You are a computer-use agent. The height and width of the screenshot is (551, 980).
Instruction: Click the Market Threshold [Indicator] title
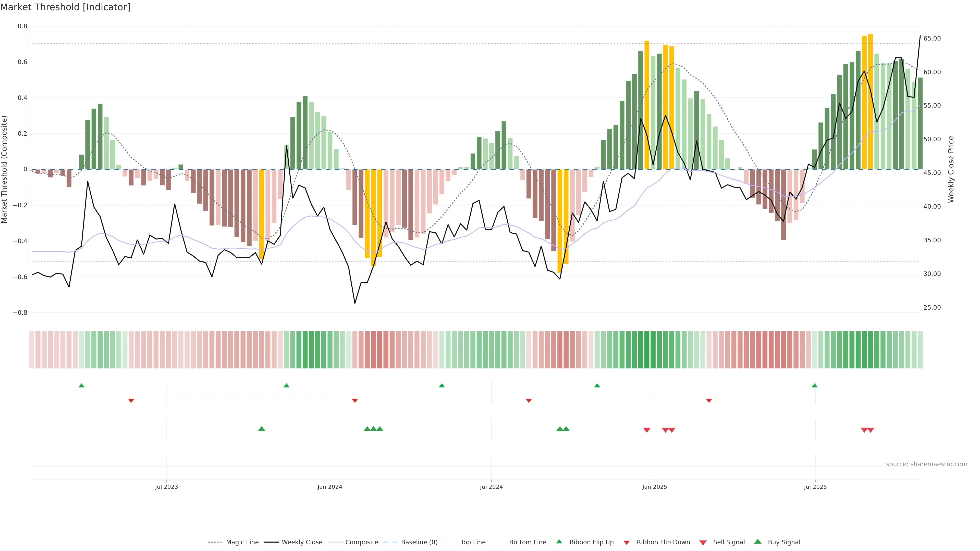pyautogui.click(x=65, y=7)
